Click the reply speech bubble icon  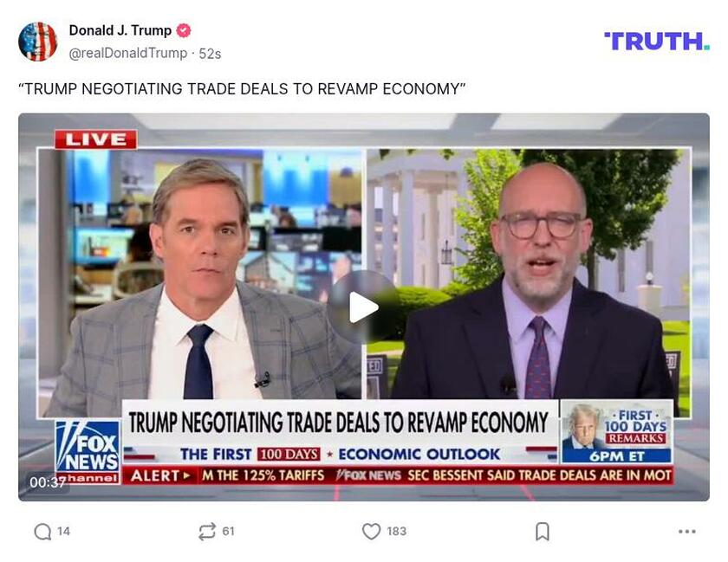click(42, 532)
